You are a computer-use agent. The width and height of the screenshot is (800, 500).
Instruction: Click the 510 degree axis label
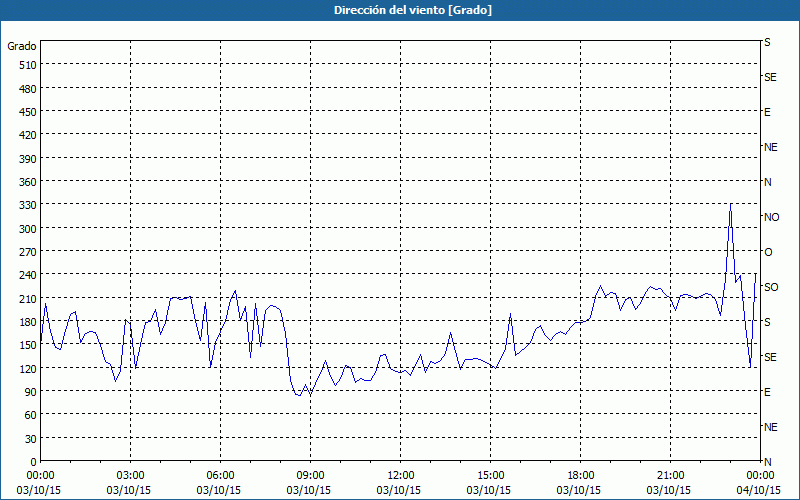tap(28, 65)
